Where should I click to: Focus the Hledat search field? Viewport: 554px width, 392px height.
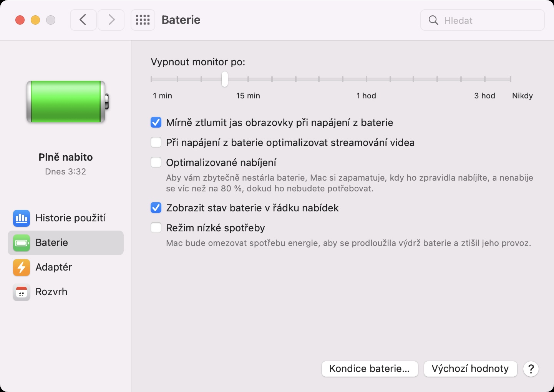tap(483, 20)
